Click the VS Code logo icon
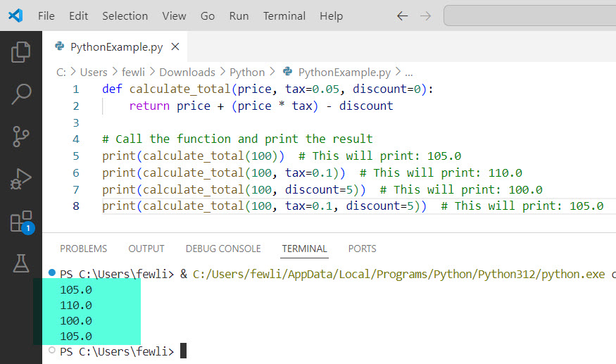Screen dimensions: 616x364 pos(15,15)
